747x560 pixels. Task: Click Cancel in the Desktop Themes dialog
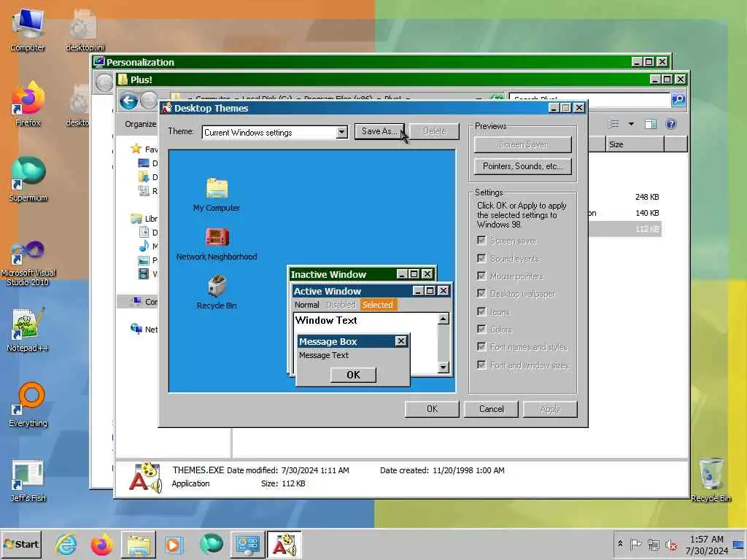click(491, 409)
